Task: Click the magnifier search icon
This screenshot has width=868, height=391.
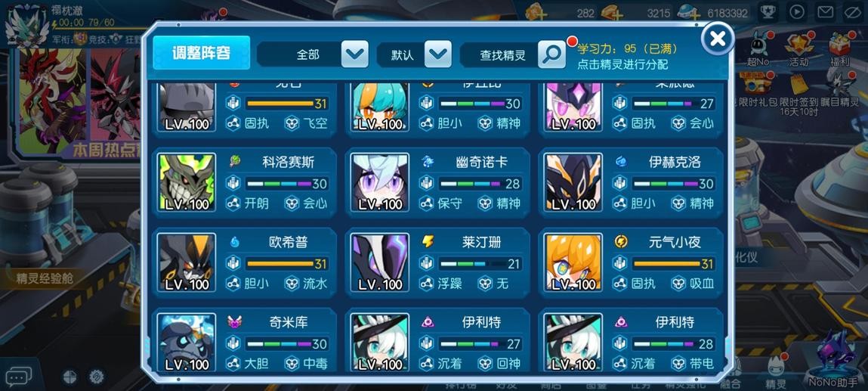Action: pyautogui.click(x=552, y=54)
